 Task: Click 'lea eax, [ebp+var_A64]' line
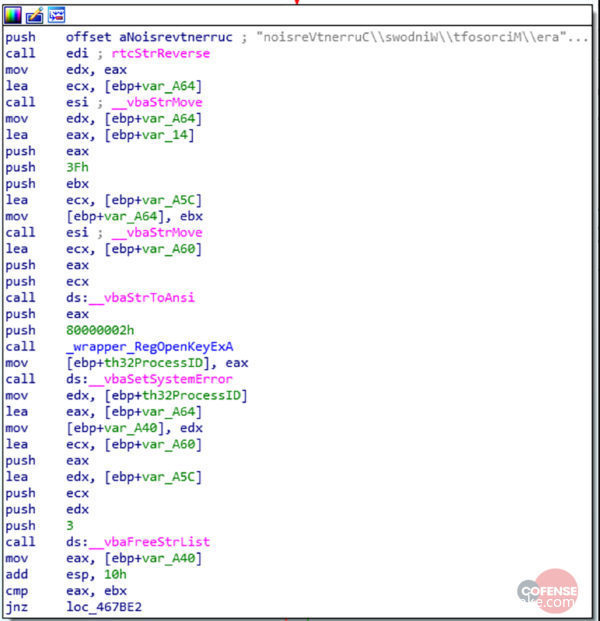click(104, 412)
